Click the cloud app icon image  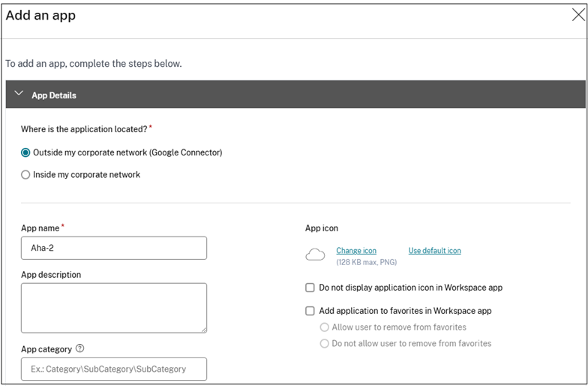[x=316, y=255]
